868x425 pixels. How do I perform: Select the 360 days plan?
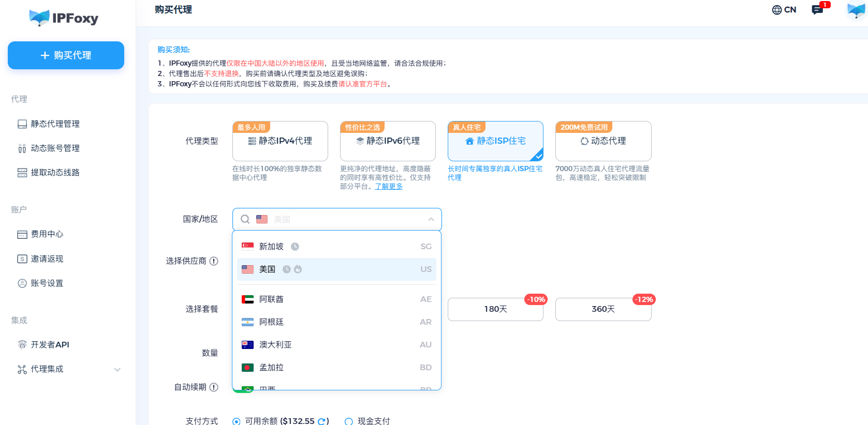(603, 309)
